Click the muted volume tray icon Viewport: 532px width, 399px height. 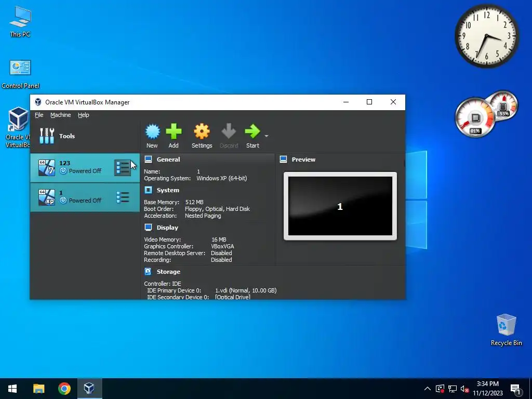[464, 389]
